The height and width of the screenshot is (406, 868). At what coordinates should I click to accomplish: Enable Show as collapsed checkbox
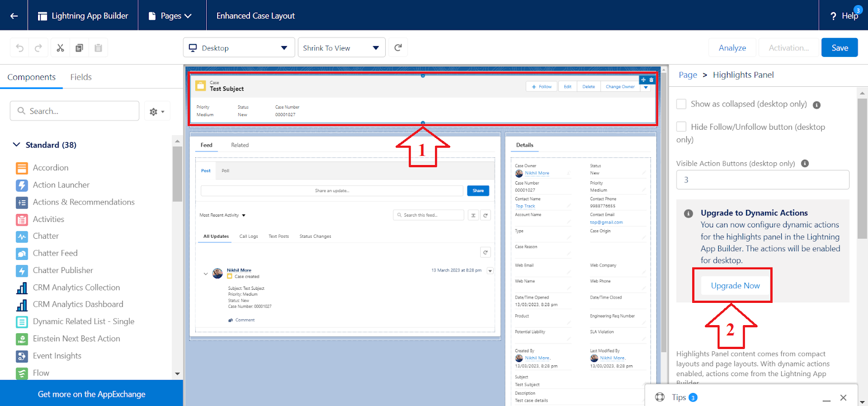pyautogui.click(x=681, y=104)
